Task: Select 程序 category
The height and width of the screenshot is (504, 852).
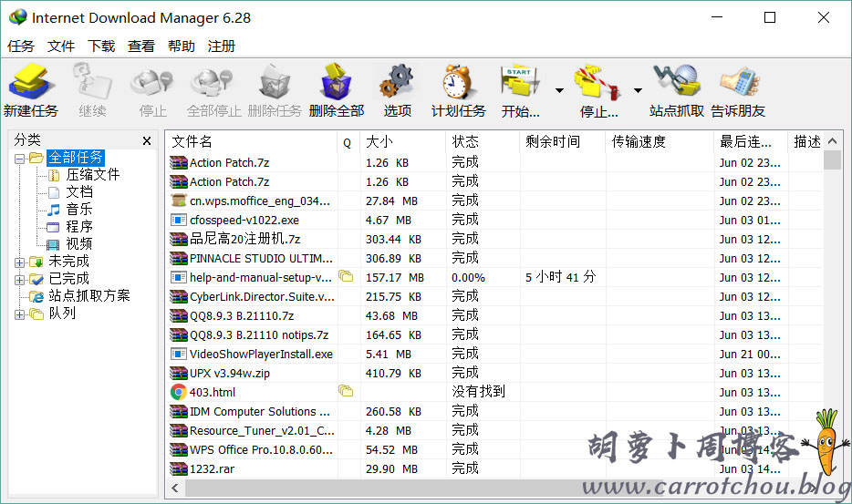Action: pos(79,226)
